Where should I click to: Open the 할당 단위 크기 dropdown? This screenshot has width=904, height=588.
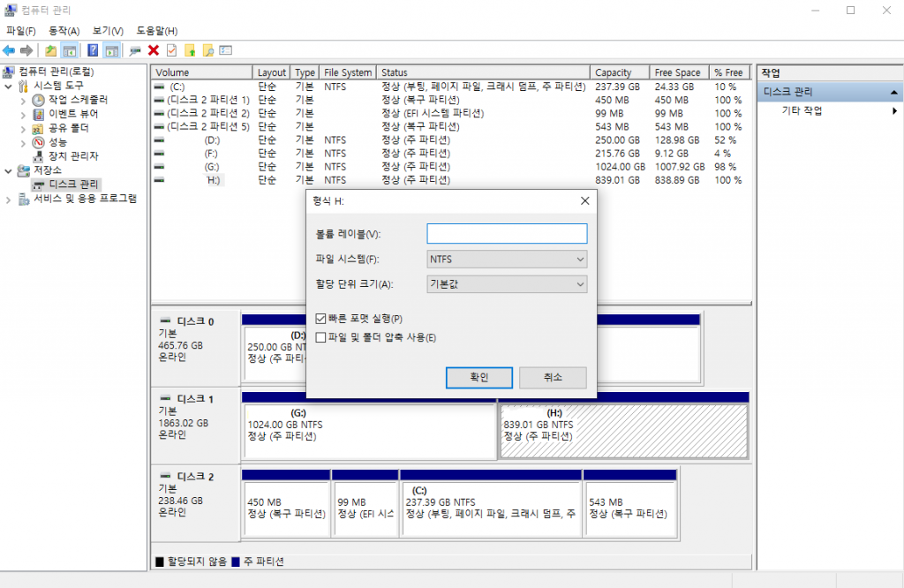(x=507, y=284)
